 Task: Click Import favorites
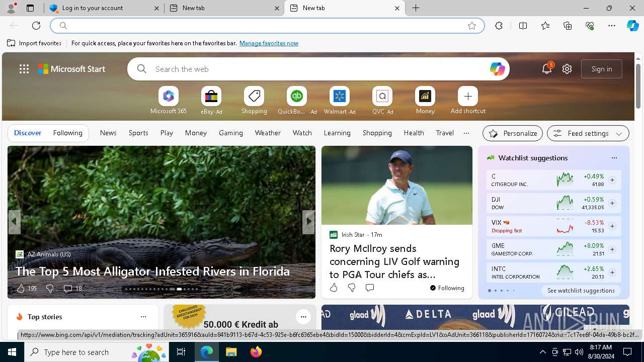[34, 43]
